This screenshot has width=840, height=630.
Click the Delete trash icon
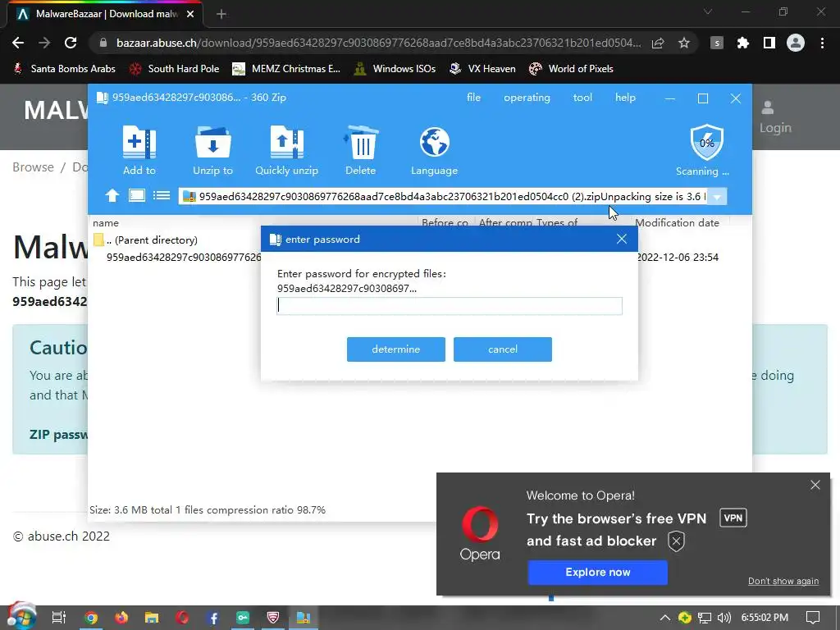tap(361, 150)
